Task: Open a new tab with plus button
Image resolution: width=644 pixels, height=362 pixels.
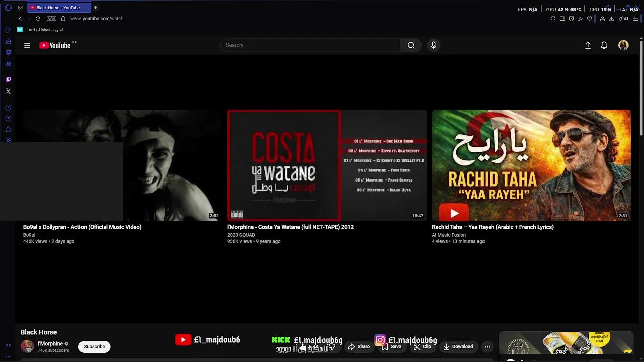Action: (95, 8)
